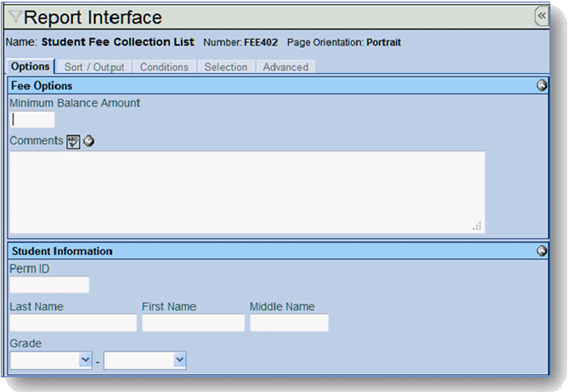Click the Fee Options section header
This screenshot has width=568, height=392.
point(278,86)
